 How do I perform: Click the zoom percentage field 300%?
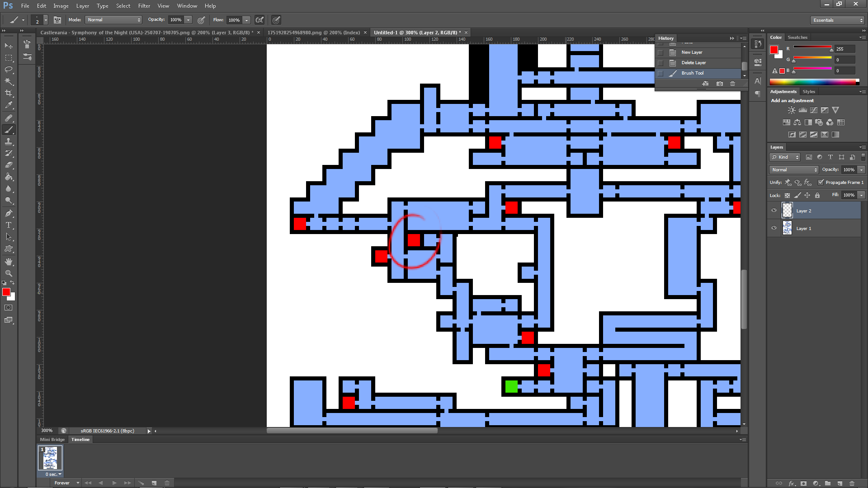tap(47, 431)
